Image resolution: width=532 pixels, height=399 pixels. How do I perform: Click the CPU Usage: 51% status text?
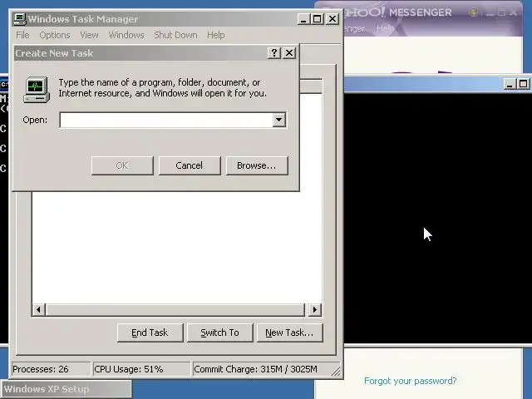tap(129, 369)
